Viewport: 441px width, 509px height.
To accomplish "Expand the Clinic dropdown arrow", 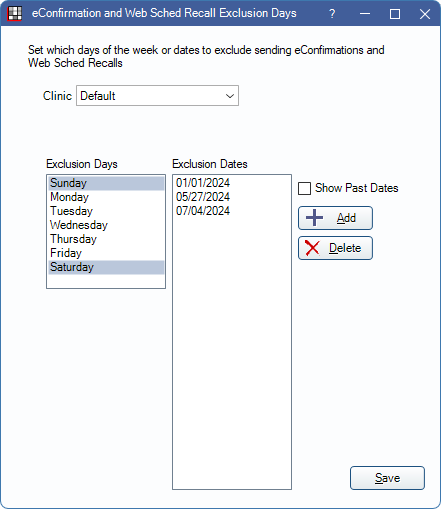I will (x=230, y=96).
